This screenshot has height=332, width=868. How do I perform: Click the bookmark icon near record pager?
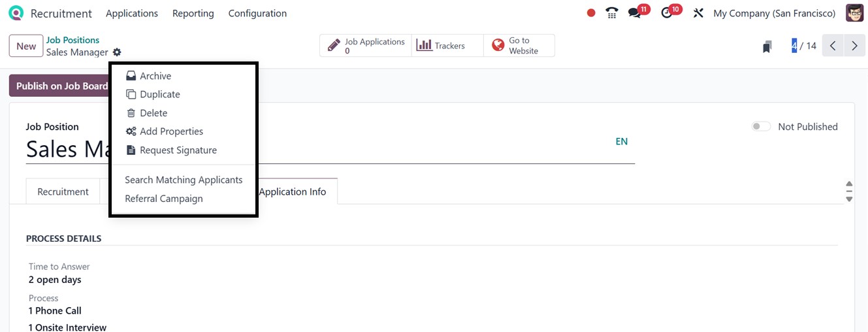pos(767,46)
